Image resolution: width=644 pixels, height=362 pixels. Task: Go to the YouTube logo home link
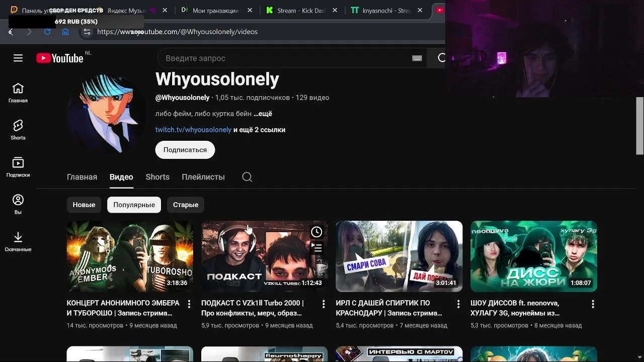[x=60, y=58]
